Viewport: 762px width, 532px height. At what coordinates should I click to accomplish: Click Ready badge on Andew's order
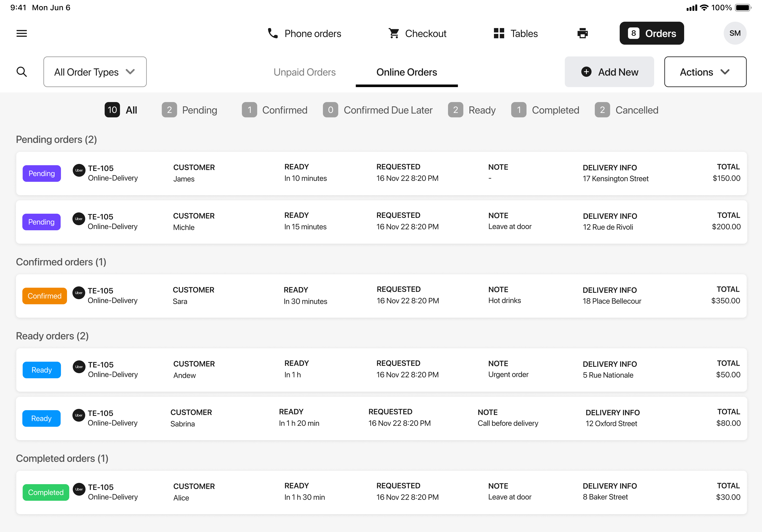tap(41, 370)
